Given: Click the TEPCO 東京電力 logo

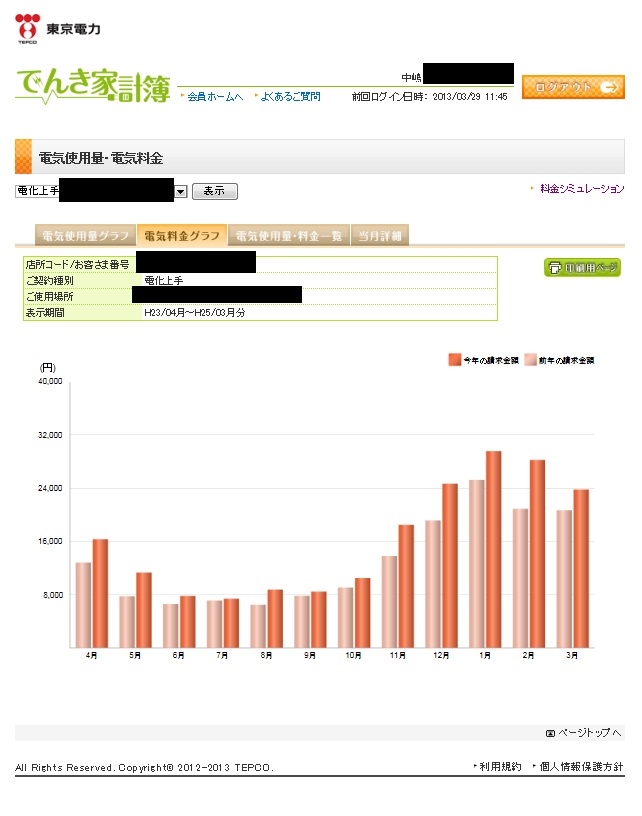Looking at the screenshot, I should (58, 29).
